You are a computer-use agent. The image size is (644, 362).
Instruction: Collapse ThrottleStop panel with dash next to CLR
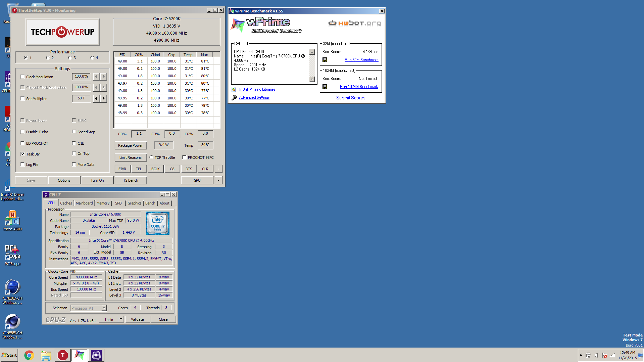[x=218, y=169]
